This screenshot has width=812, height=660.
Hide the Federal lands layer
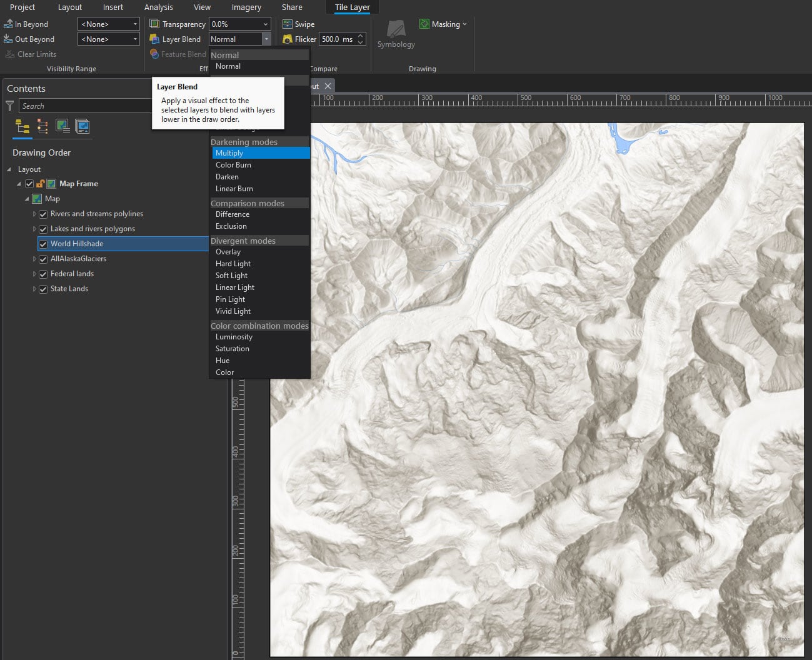click(x=43, y=274)
